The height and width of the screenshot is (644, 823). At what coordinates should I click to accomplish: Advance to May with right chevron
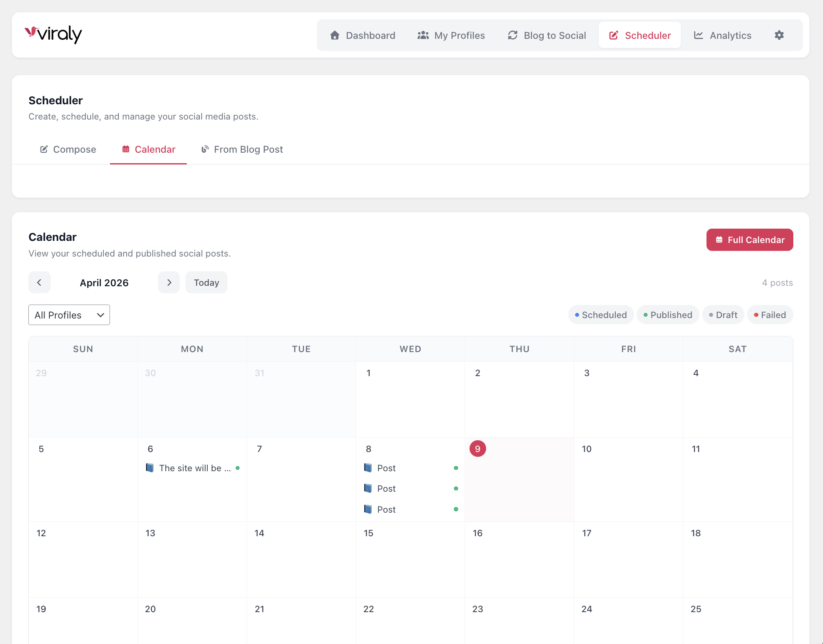[x=168, y=282]
